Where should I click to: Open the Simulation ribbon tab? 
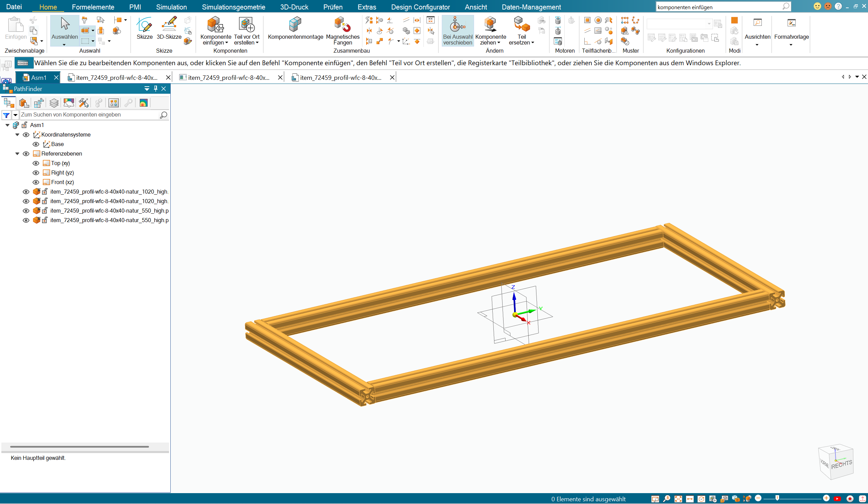(171, 7)
